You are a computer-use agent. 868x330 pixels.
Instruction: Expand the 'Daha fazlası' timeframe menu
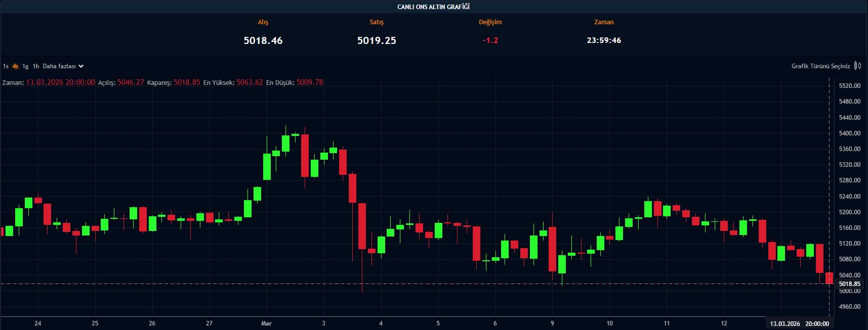coord(59,66)
